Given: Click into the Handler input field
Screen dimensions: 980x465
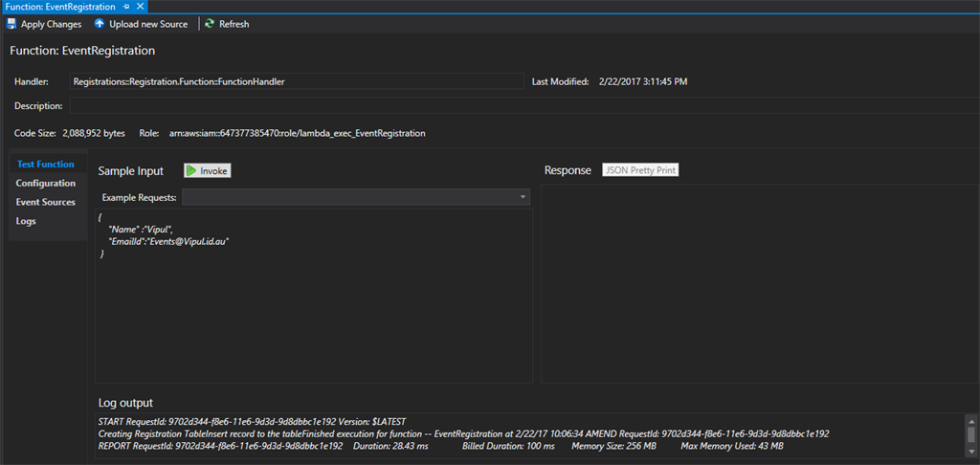Looking at the screenshot, I should (x=297, y=81).
